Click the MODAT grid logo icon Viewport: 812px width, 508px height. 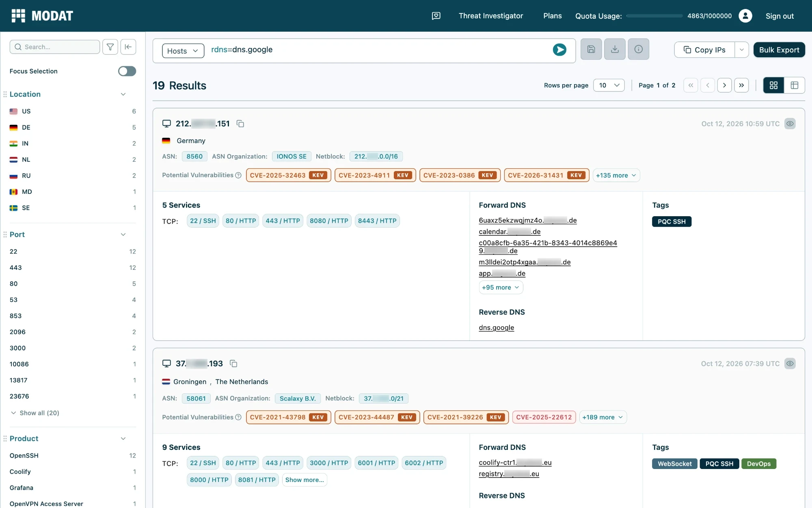(18, 16)
